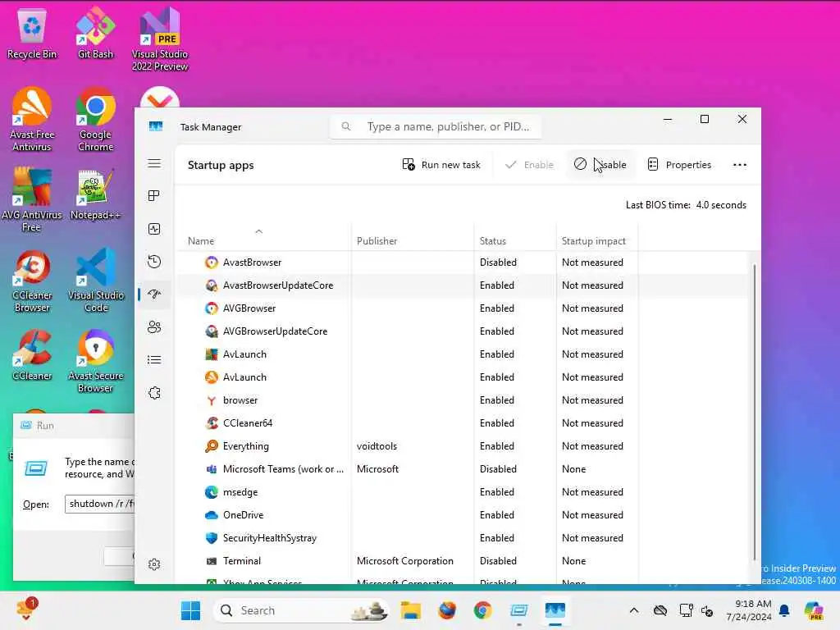Select the Startup apps sidebar icon

pyautogui.click(x=154, y=294)
